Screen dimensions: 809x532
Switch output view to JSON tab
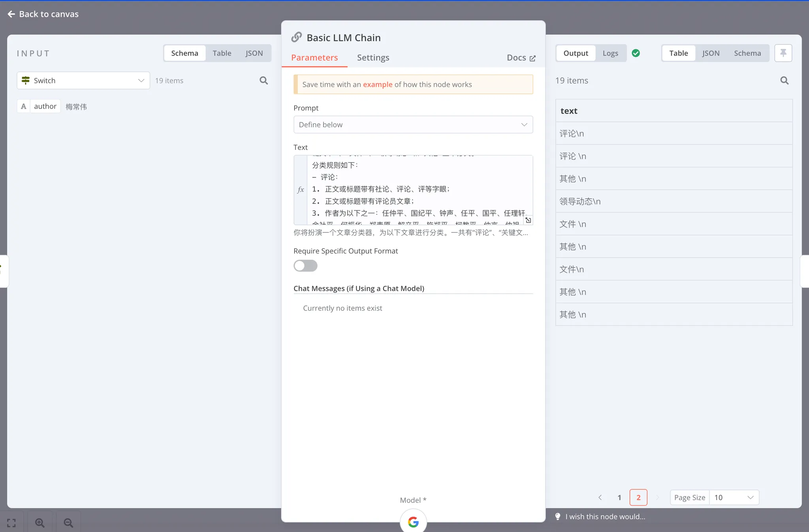711,53
